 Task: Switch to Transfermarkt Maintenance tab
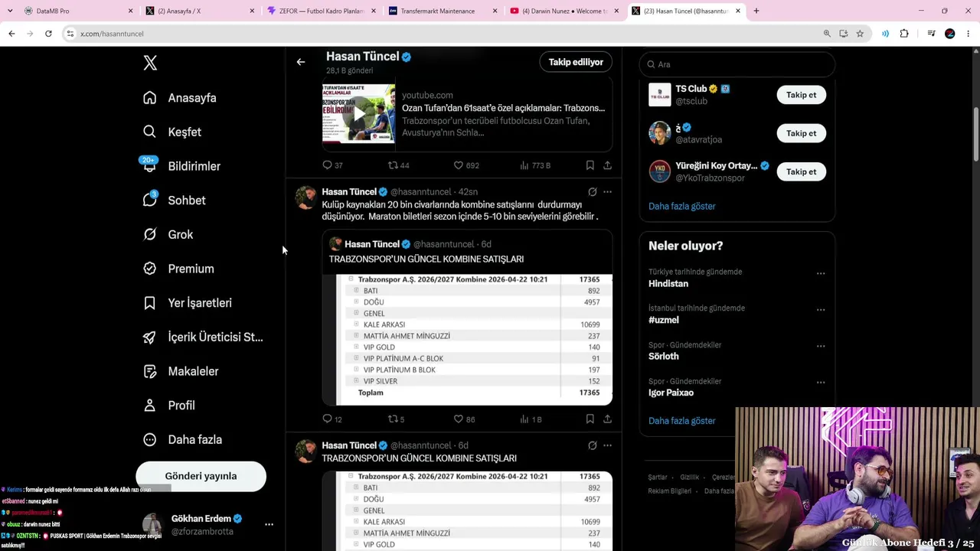coord(443,11)
